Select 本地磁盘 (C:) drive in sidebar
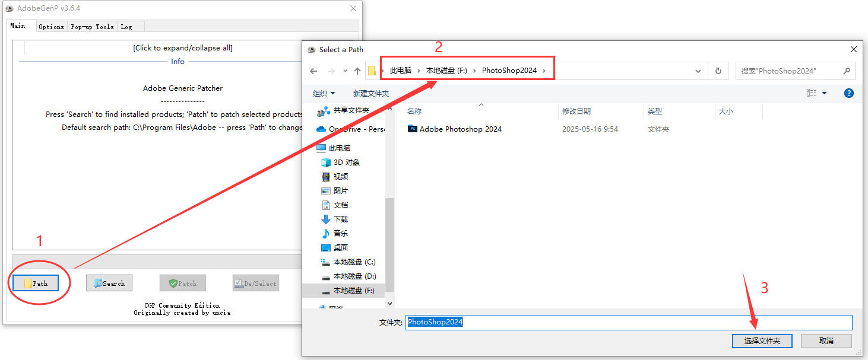The width and height of the screenshot is (868, 360). coord(354,262)
